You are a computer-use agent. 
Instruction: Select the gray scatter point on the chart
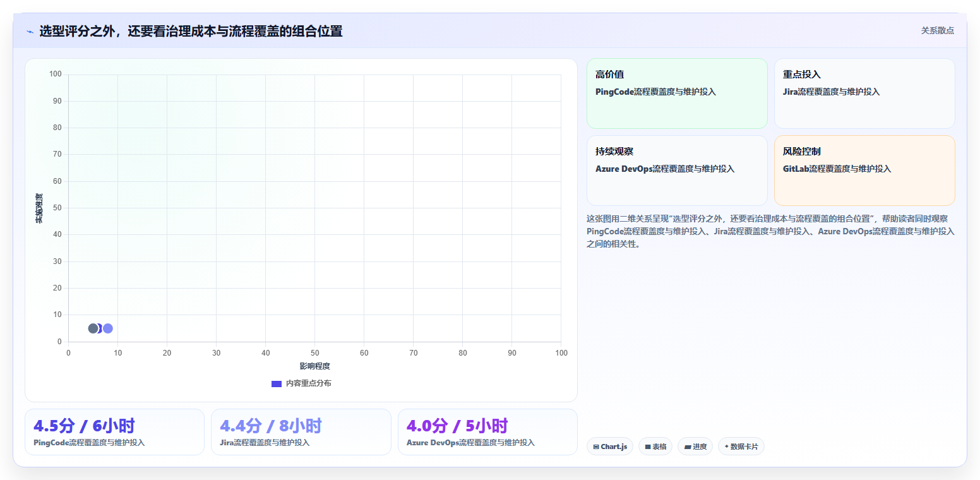pos(93,328)
